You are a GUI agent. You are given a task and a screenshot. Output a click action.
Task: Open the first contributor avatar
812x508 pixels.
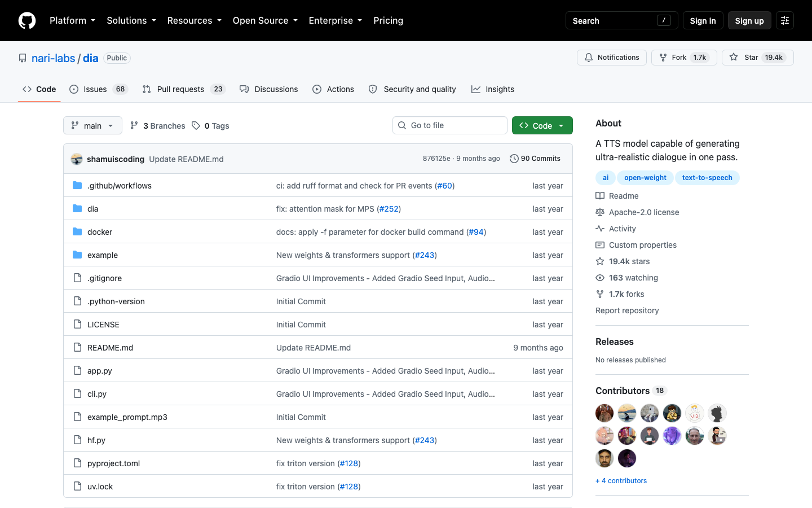coord(604,413)
